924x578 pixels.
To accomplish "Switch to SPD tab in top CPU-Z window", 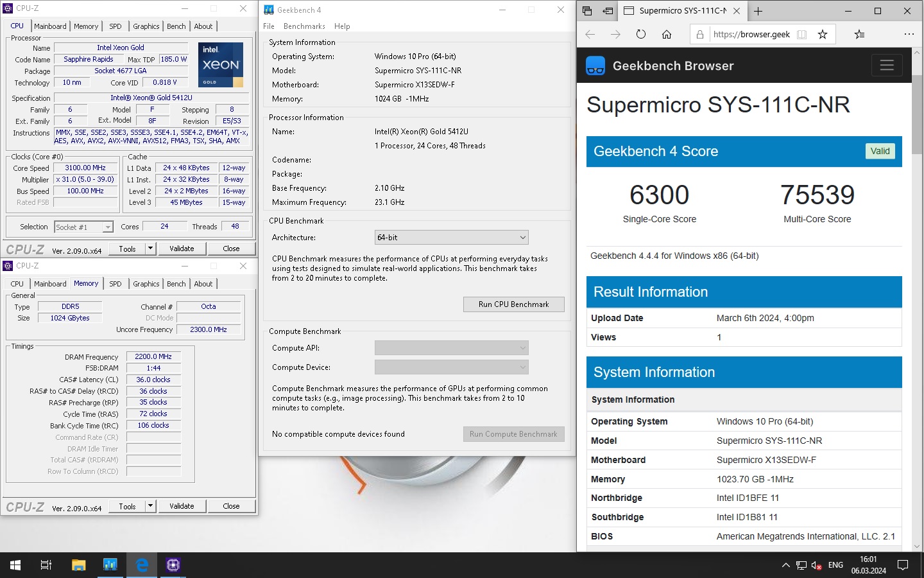I will [x=116, y=26].
